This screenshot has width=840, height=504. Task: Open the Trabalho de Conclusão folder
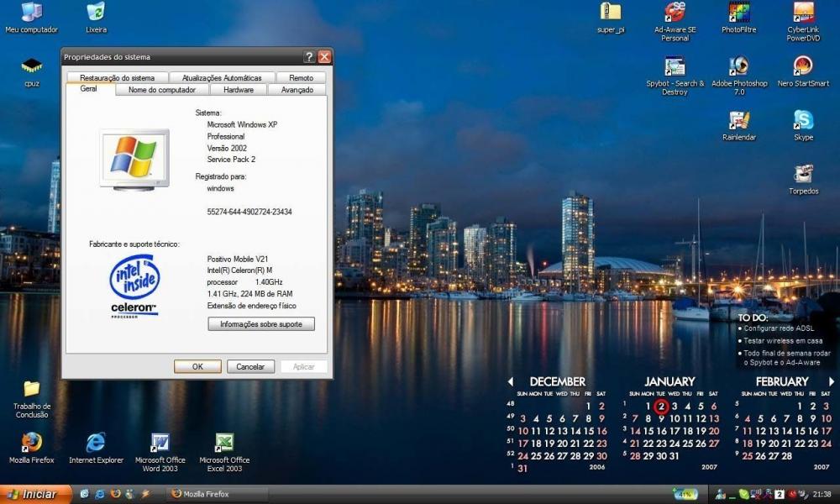pyautogui.click(x=31, y=389)
